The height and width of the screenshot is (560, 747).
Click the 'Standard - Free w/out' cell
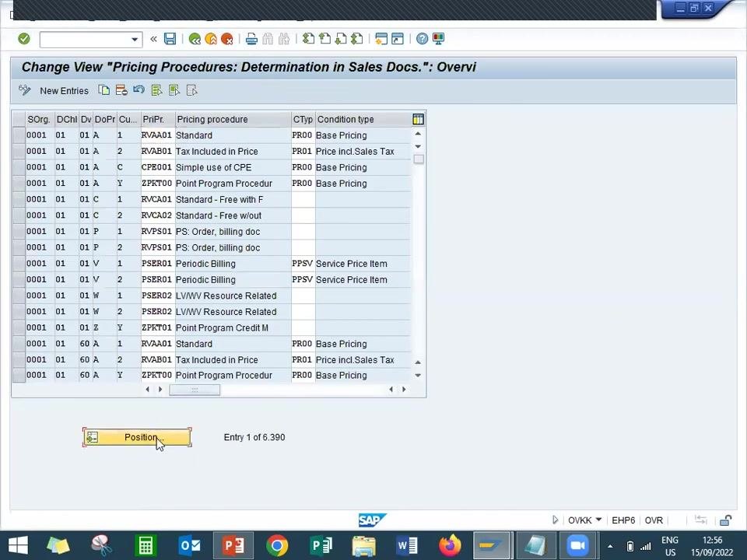coord(233,215)
